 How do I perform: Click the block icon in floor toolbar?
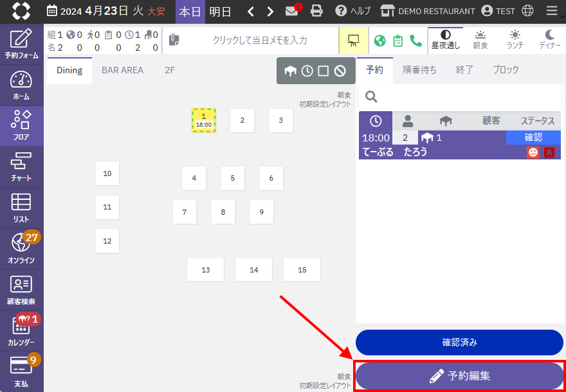coord(340,71)
